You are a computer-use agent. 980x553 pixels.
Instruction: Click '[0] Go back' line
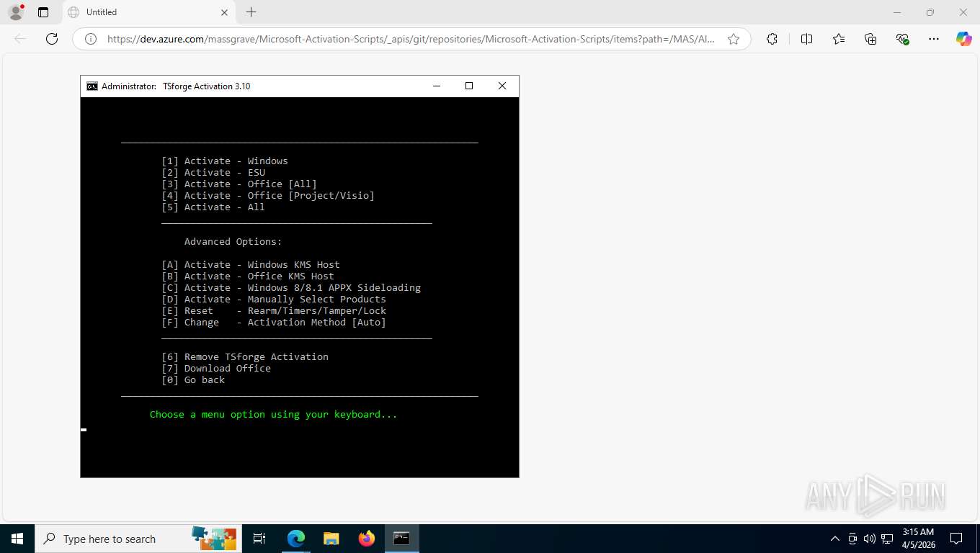click(x=193, y=379)
